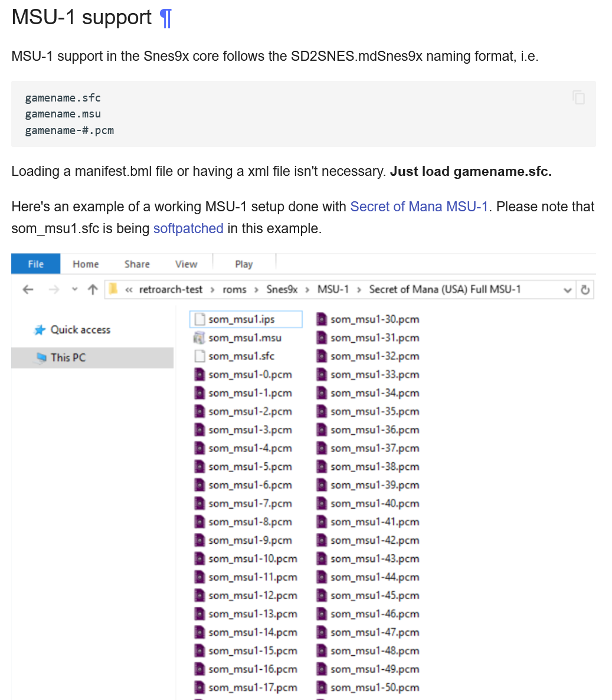Go forward with the Explorer forward arrow
This screenshot has height=700, width=612.
54,290
